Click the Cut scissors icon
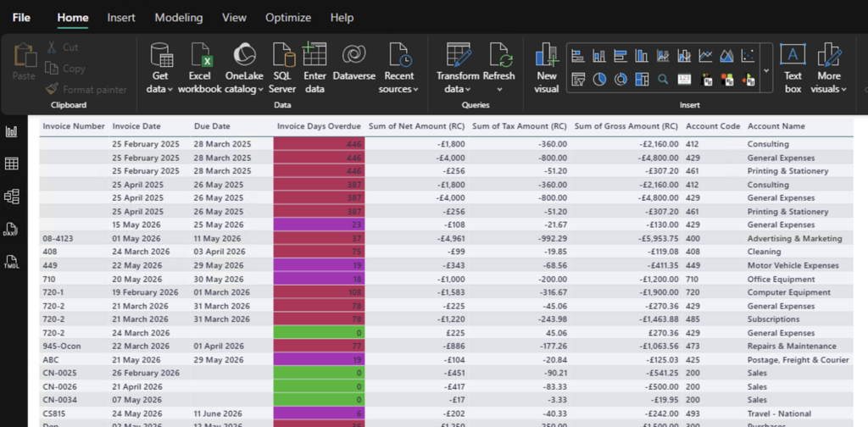 52,47
